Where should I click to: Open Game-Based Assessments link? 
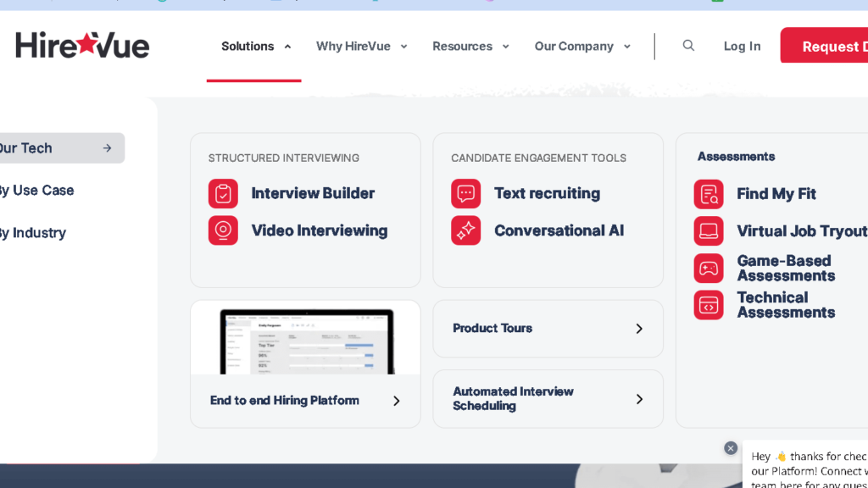786,268
